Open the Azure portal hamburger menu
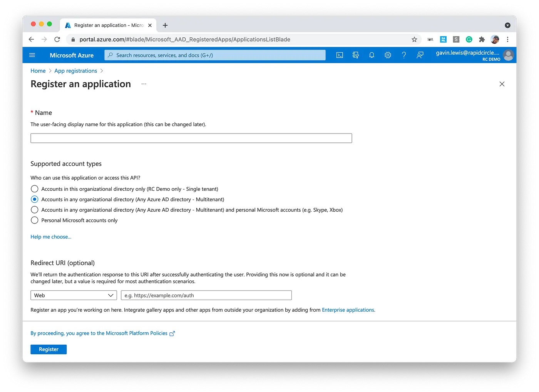Viewport: 539px width, 392px height. pos(32,55)
